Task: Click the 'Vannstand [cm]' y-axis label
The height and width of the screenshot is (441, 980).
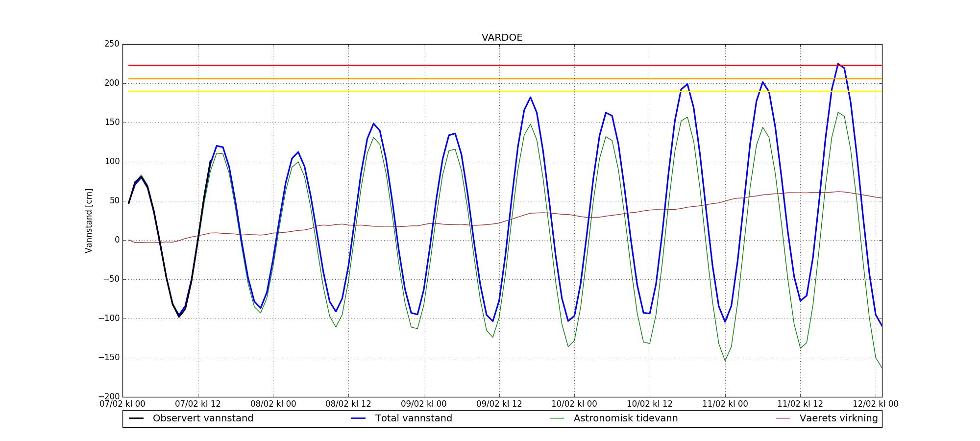Action: [x=89, y=220]
